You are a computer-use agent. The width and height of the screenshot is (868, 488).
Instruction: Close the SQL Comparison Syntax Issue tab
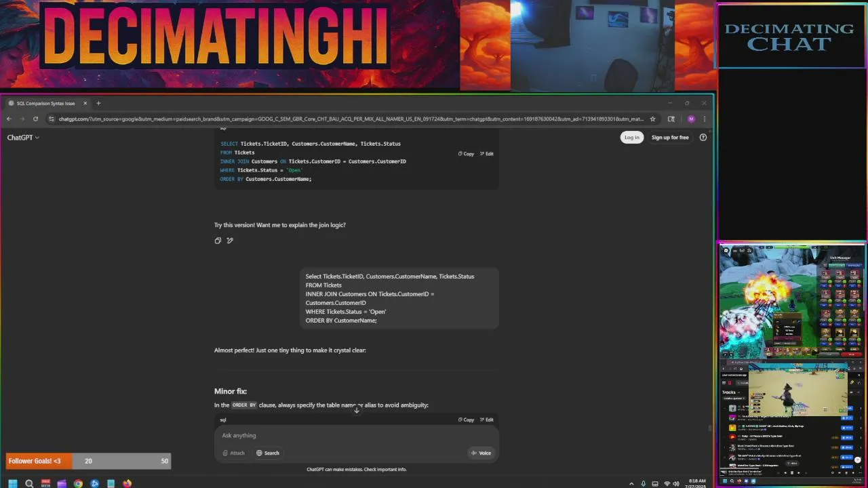pos(85,103)
